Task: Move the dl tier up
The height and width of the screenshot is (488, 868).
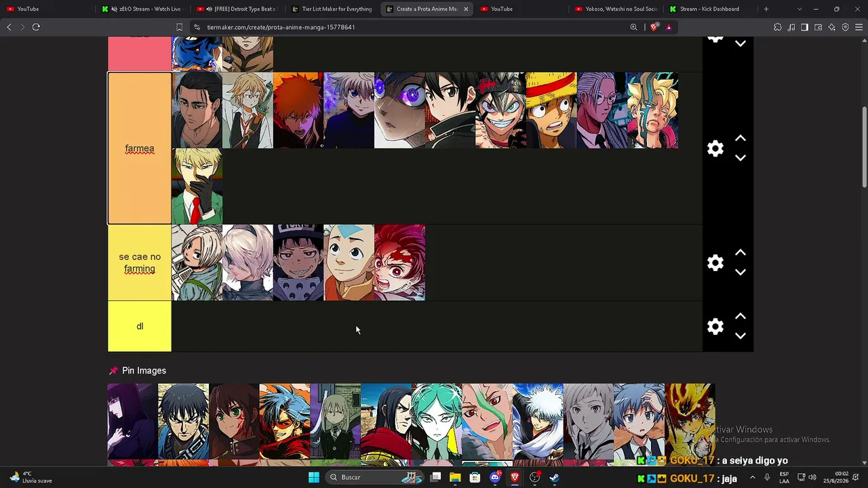Action: [x=741, y=317]
